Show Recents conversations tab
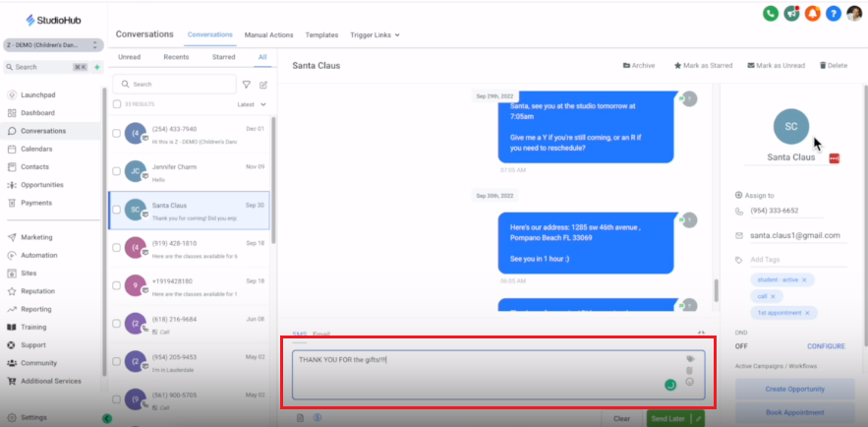The image size is (868, 427). [176, 57]
